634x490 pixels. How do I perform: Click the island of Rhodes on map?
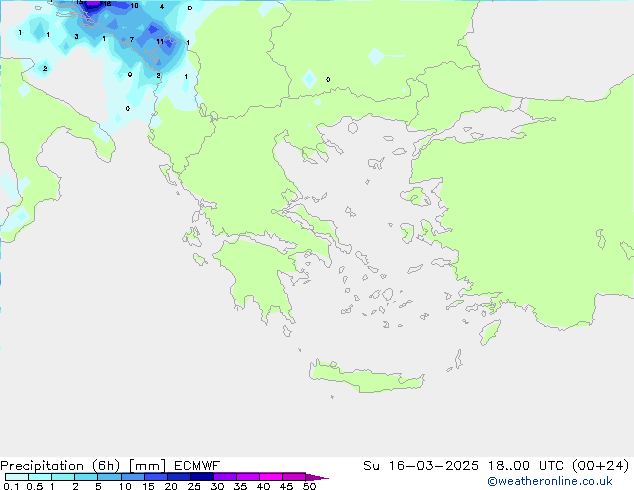pyautogui.click(x=490, y=332)
